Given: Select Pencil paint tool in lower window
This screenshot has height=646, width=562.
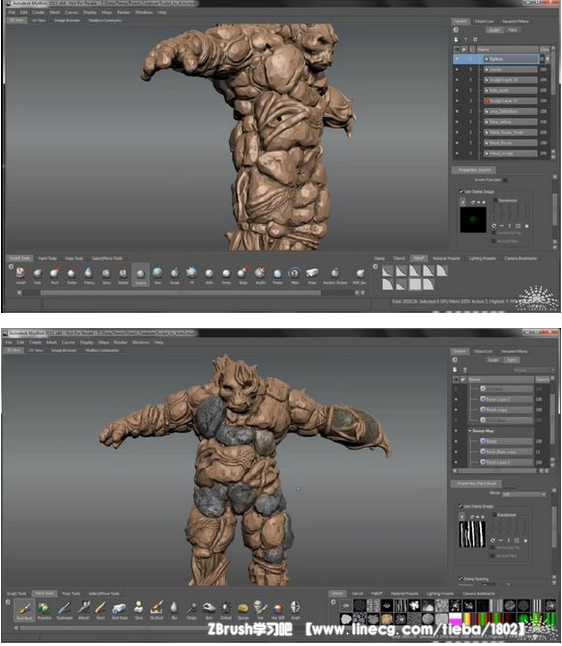Looking at the screenshot, I should tap(101, 610).
